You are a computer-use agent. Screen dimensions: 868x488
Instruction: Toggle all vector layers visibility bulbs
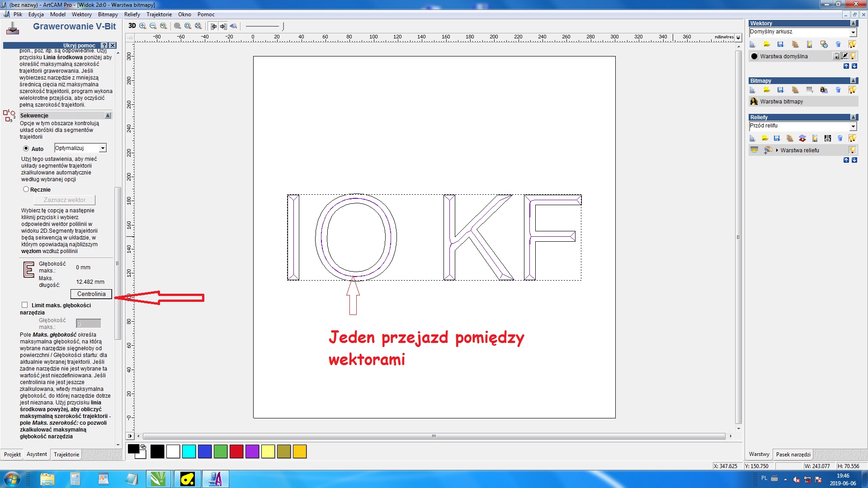[853, 44]
